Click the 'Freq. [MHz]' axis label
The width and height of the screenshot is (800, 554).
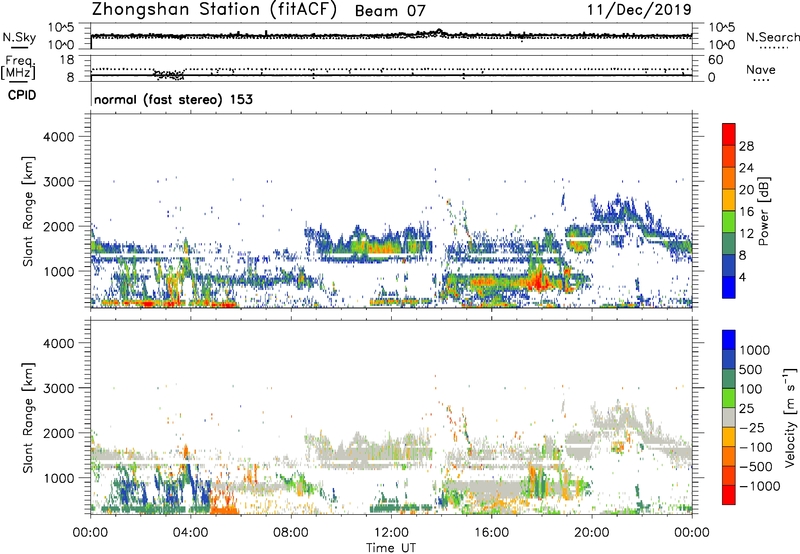[x=18, y=68]
